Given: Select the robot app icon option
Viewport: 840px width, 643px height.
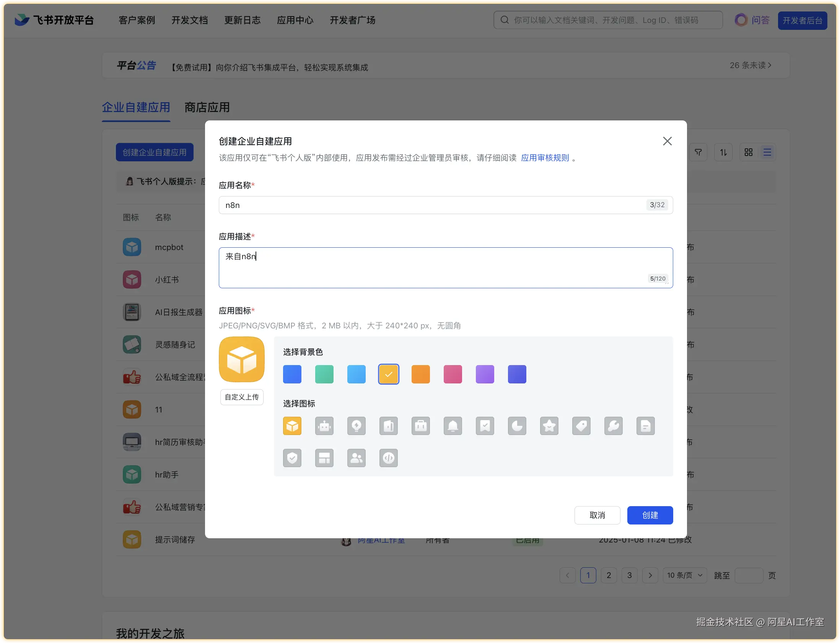Looking at the screenshot, I should coord(324,426).
